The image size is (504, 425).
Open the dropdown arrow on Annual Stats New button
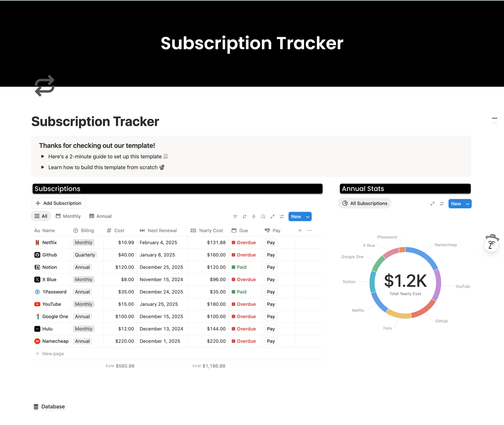tap(468, 204)
